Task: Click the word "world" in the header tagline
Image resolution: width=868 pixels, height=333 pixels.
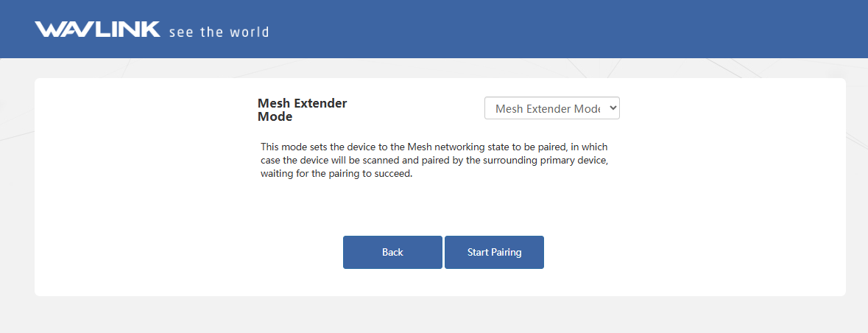Action: [250, 32]
